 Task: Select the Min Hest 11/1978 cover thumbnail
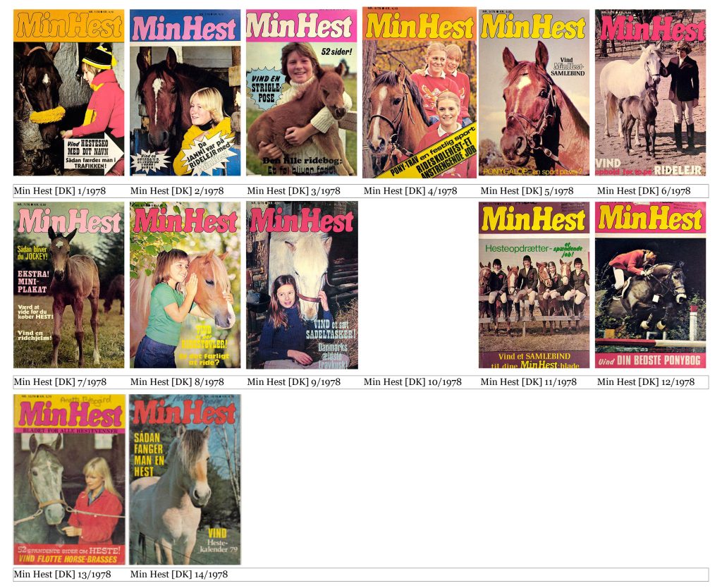pyautogui.click(x=534, y=285)
